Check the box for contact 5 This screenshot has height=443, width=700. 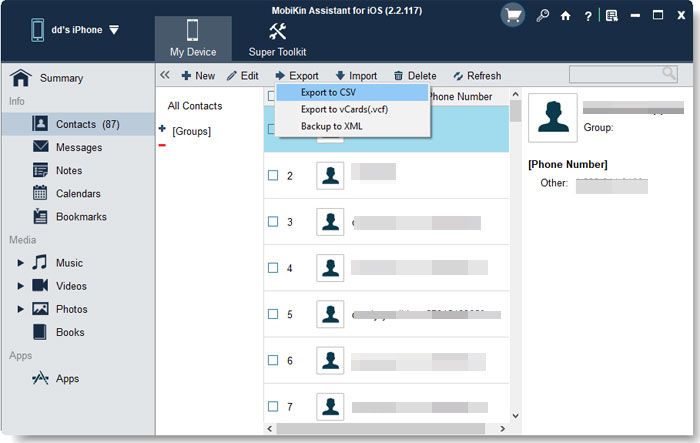click(x=273, y=314)
